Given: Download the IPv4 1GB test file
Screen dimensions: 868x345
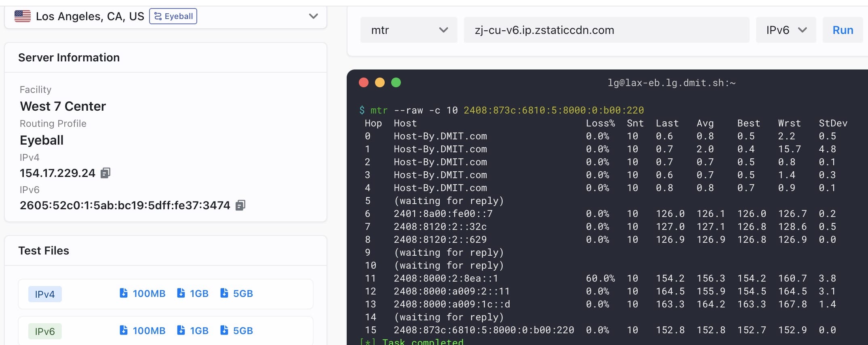Looking at the screenshot, I should 193,294.
